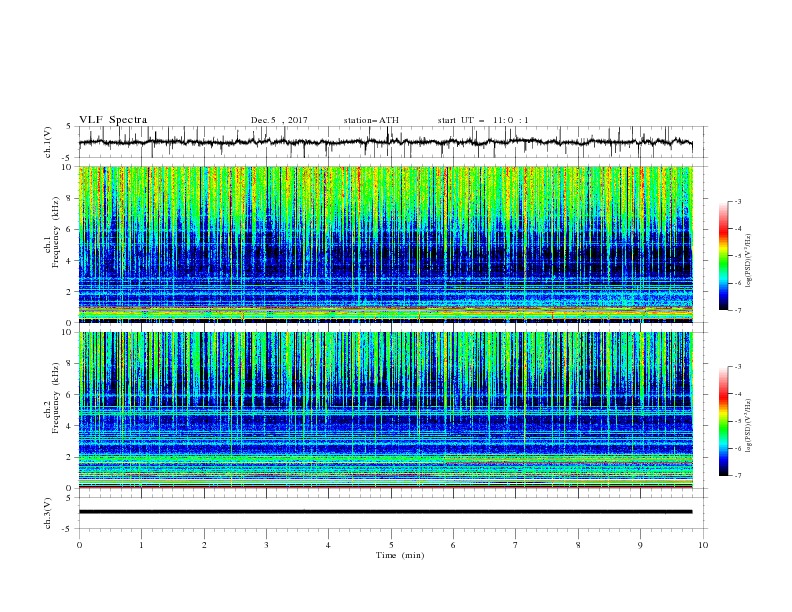Click the '-5' volt tick of ch.3 waveform
Viewport: 792px width, 612px height.
click(68, 529)
